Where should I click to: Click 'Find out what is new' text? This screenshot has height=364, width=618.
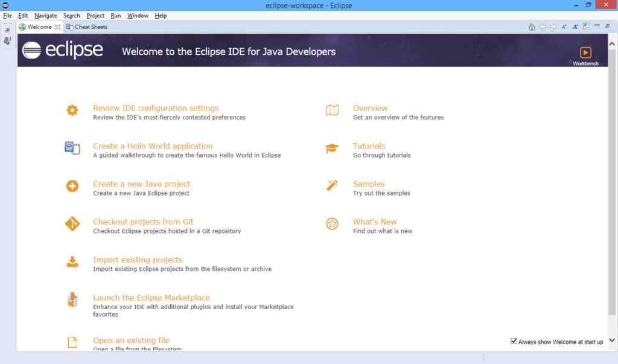click(x=382, y=231)
